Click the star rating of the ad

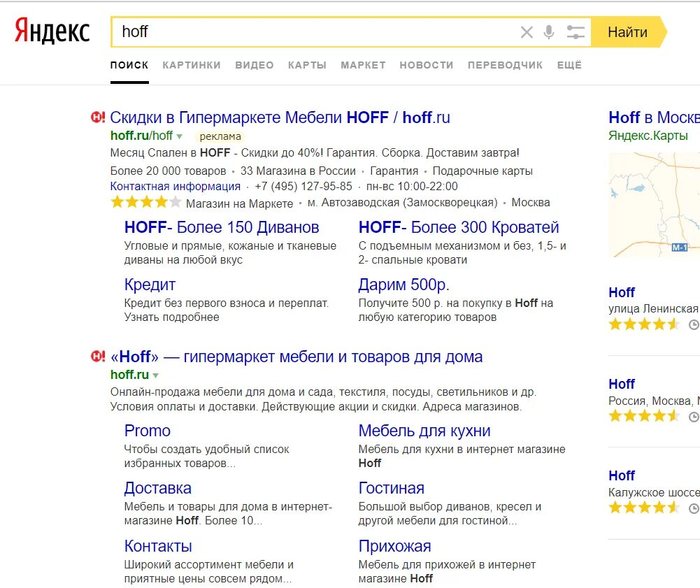coord(146,202)
